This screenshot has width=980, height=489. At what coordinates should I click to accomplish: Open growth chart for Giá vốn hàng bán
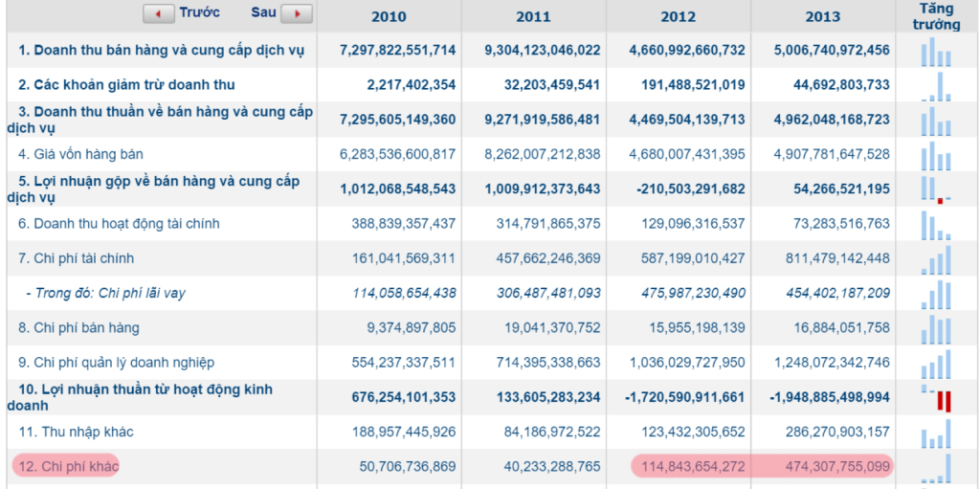click(936, 154)
